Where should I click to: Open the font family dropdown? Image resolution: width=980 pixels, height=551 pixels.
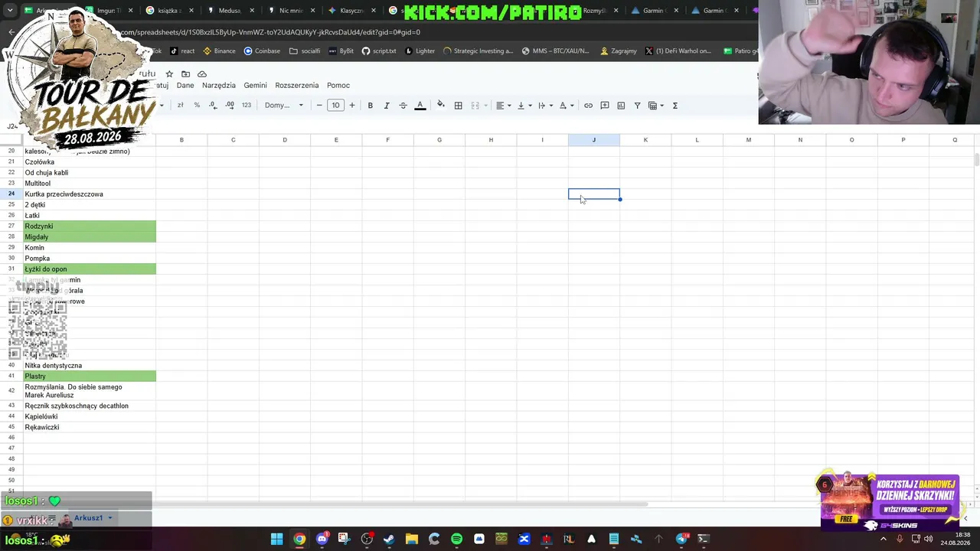tap(284, 106)
